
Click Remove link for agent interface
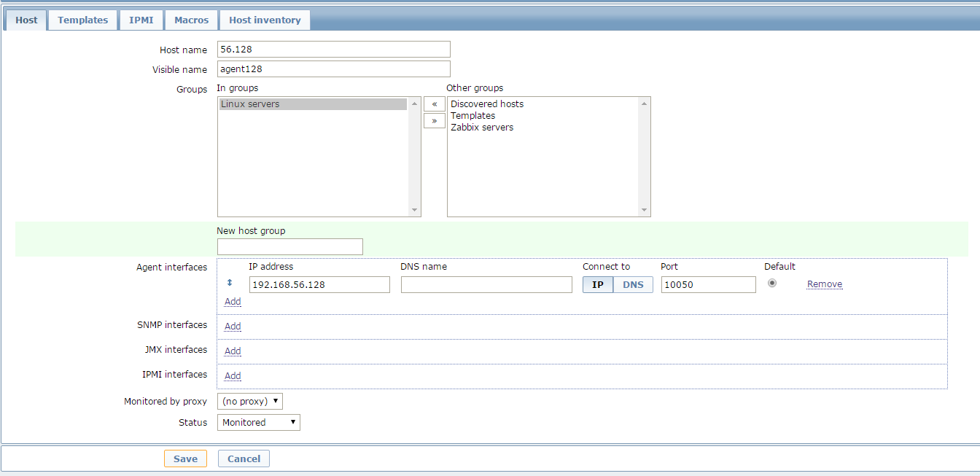[x=824, y=284]
